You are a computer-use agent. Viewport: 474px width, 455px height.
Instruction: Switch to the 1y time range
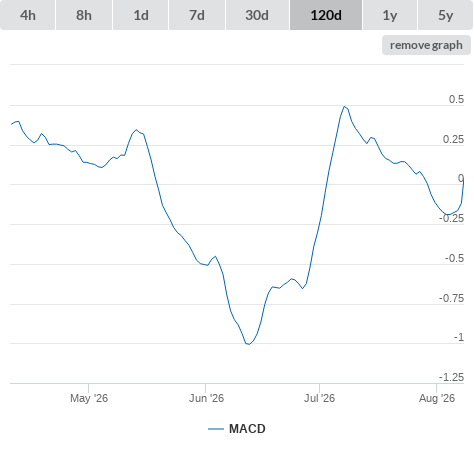pos(390,15)
